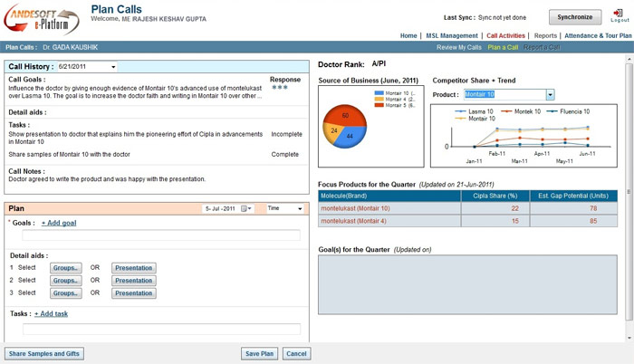Switch to Plan a Call tab
Viewport: 634px width, 364px height.
coord(503,47)
